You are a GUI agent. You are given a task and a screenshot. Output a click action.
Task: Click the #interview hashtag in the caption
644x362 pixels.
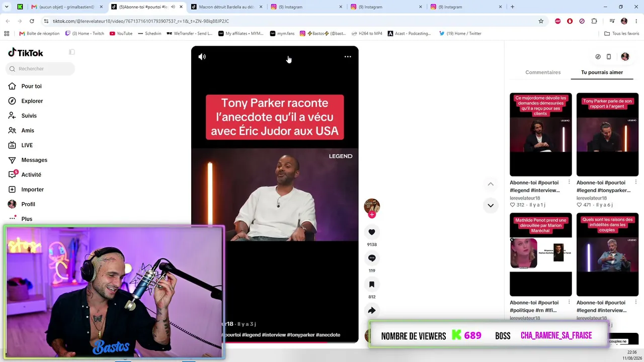click(274, 335)
